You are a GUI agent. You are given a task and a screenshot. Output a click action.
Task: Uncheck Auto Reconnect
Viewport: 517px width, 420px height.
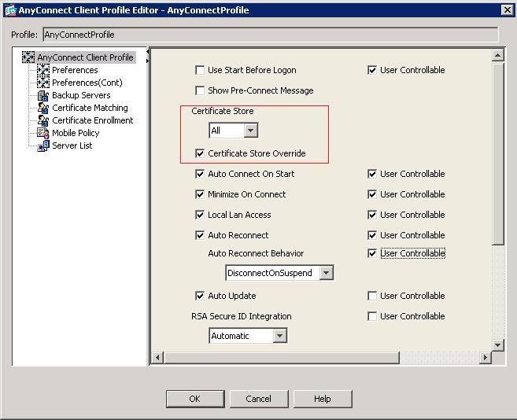pos(200,235)
